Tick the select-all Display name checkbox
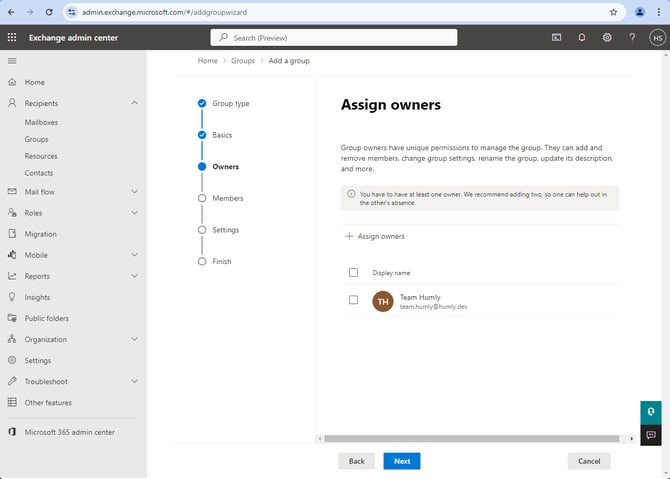670x479 pixels. click(x=353, y=273)
